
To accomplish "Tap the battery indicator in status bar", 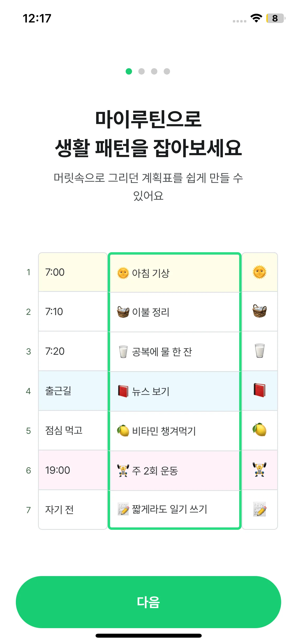I will click(275, 18).
